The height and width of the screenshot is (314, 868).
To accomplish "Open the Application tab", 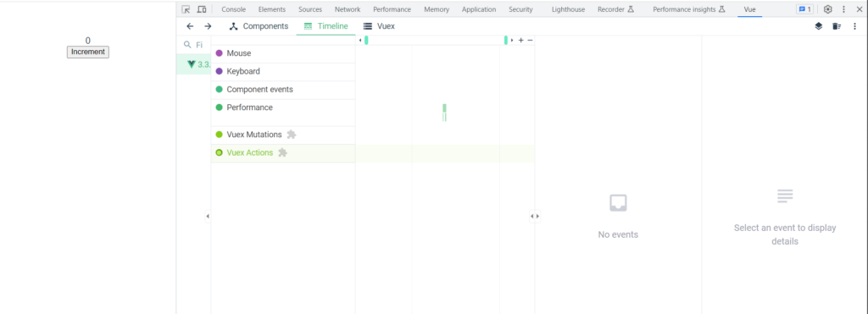I will 479,9.
